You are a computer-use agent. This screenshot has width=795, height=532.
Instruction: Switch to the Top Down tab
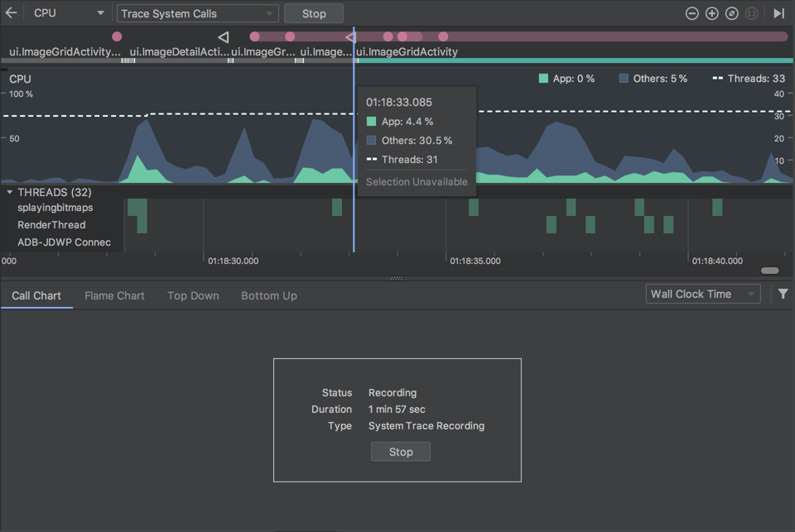pyautogui.click(x=193, y=295)
